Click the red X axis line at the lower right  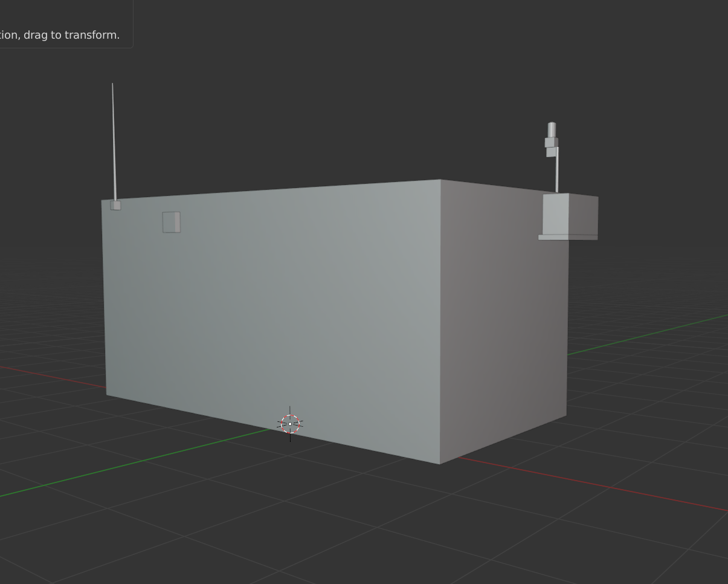604,485
